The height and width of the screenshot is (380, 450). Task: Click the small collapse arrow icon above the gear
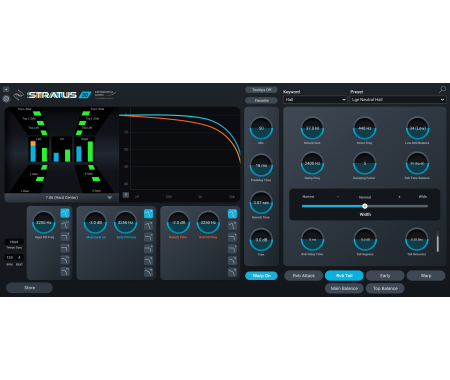(x=6, y=89)
